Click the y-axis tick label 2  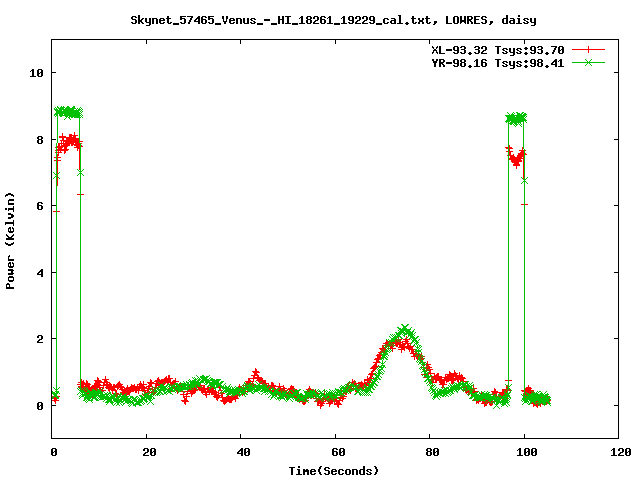tap(40, 339)
